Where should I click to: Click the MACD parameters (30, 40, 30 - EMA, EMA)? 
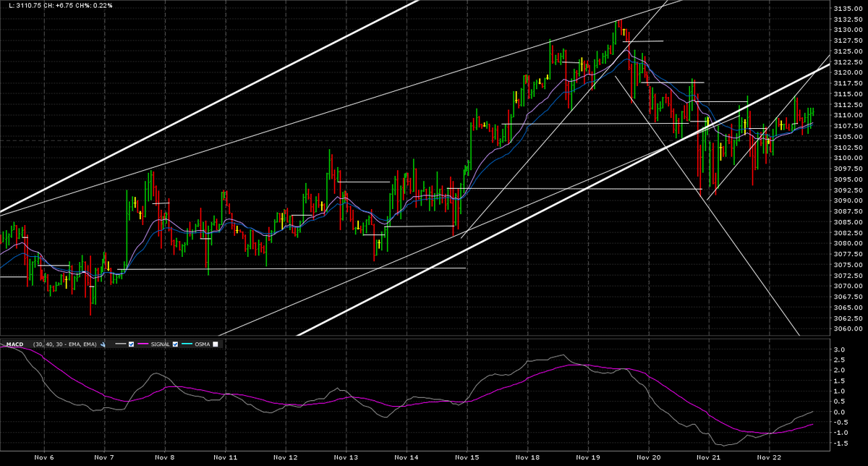64,344
